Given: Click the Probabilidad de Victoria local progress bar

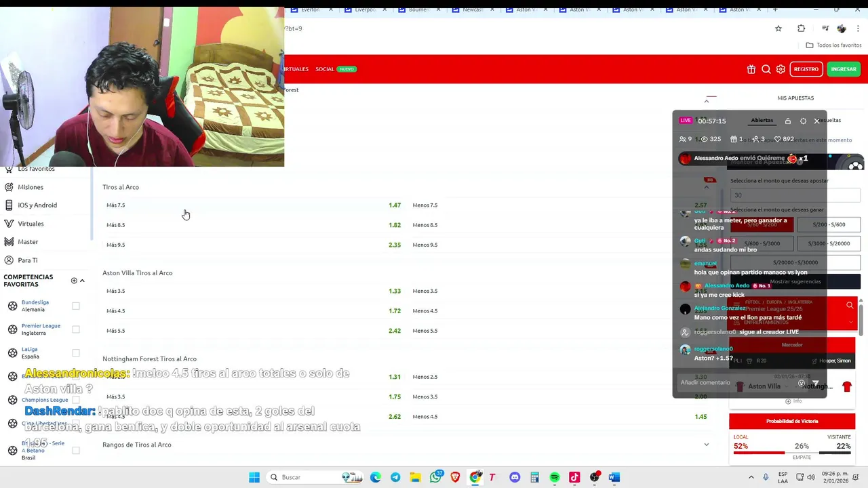Looking at the screenshot, I should click(x=759, y=452).
